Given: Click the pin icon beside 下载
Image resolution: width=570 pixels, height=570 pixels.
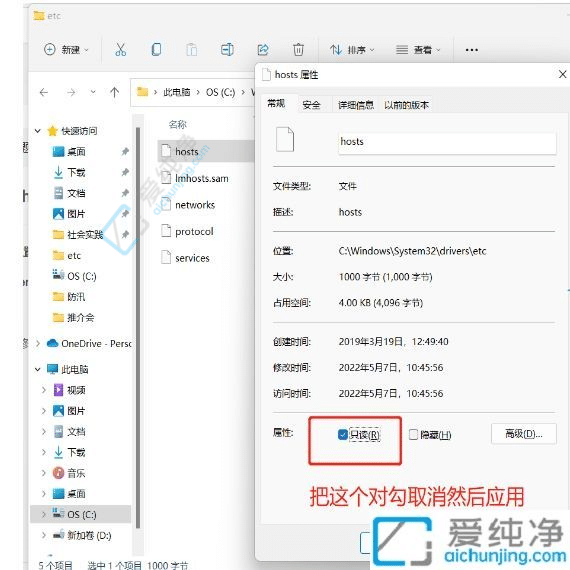Looking at the screenshot, I should [125, 172].
